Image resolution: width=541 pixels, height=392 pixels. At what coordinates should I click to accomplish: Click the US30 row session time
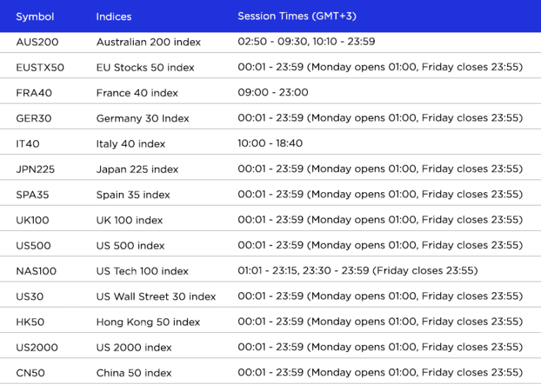pyautogui.click(x=380, y=296)
